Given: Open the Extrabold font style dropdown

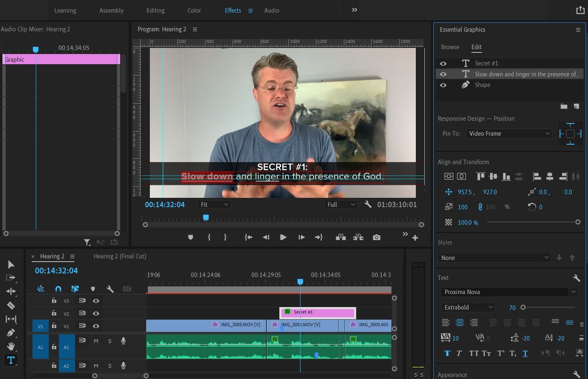Looking at the screenshot, I should click(x=468, y=307).
